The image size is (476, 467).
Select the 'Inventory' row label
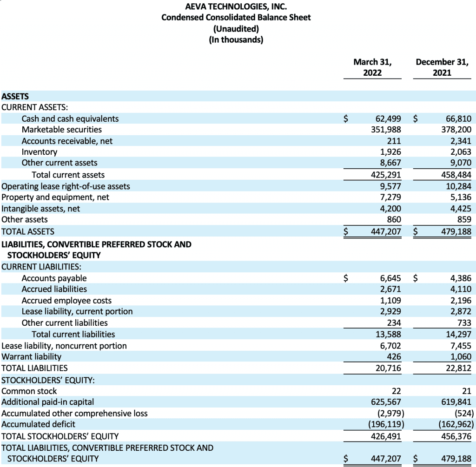pyautogui.click(x=40, y=152)
